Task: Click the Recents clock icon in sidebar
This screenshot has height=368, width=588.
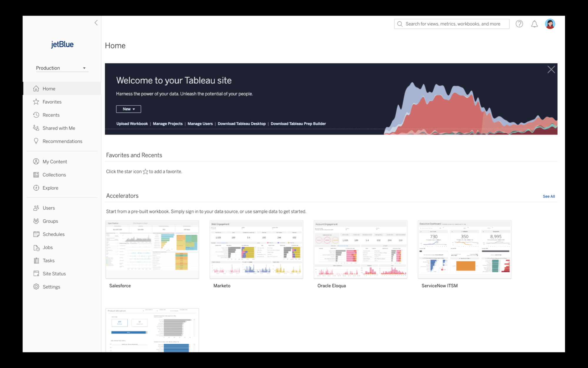Action: pyautogui.click(x=36, y=115)
